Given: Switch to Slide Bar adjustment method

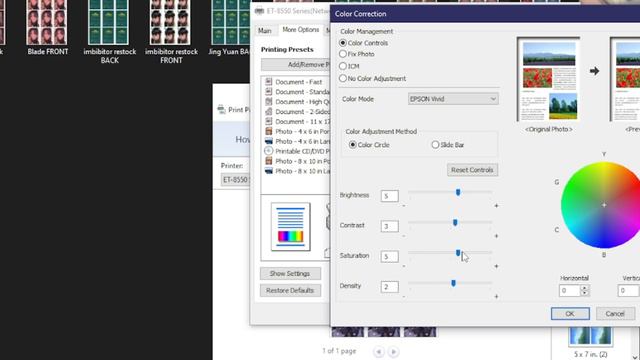Looking at the screenshot, I should [435, 144].
